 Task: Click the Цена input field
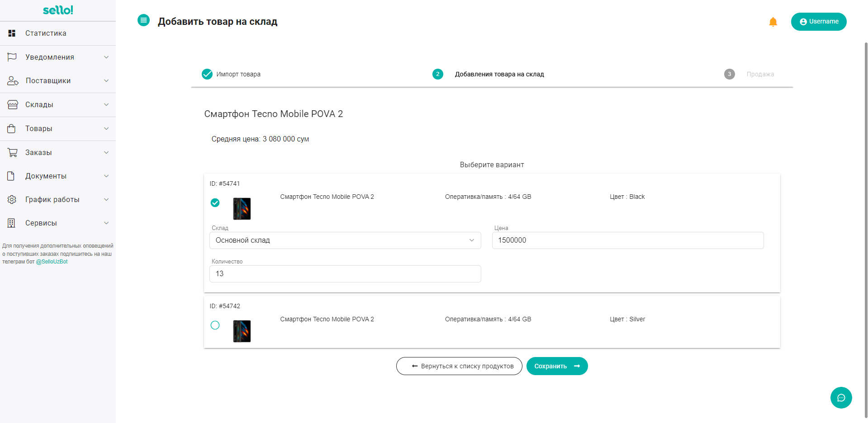point(628,240)
